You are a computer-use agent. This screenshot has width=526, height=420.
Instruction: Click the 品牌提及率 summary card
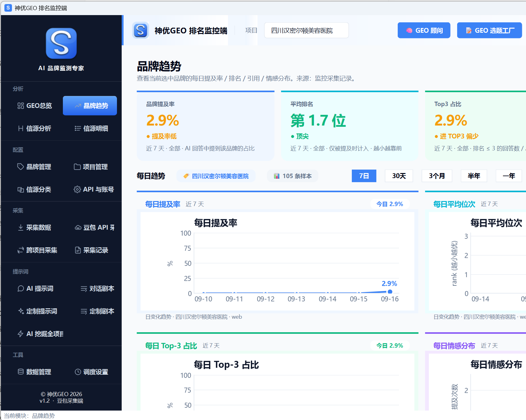pyautogui.click(x=206, y=126)
